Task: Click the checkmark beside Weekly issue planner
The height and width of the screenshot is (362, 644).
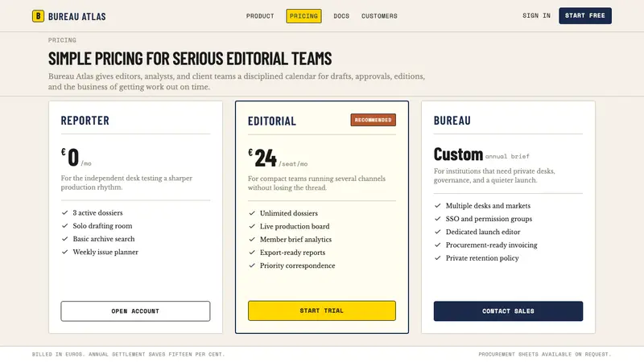Action: pos(64,252)
